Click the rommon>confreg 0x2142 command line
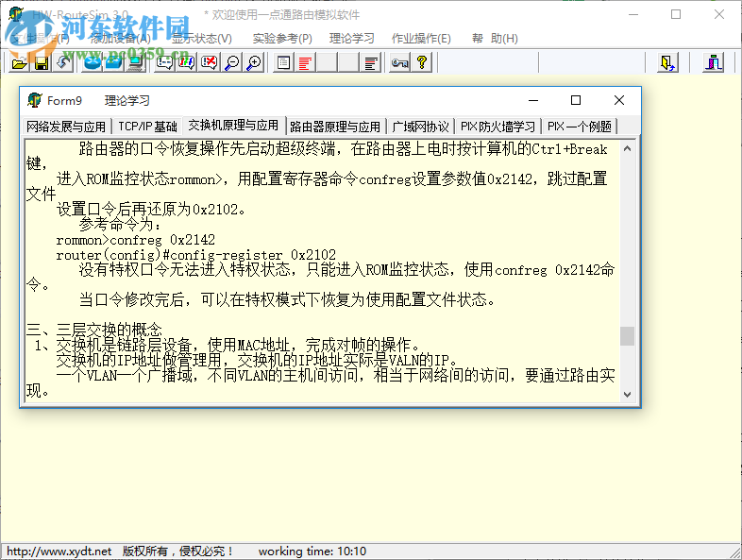The image size is (742, 560). pos(136,240)
